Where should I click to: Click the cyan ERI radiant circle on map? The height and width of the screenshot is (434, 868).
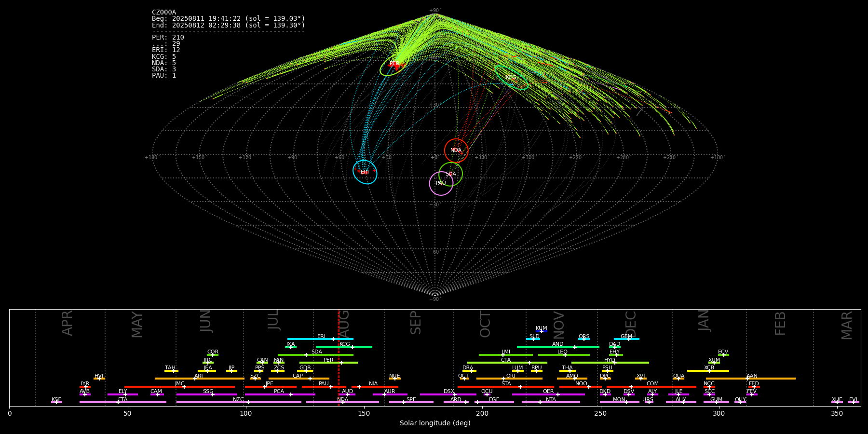pos(365,172)
